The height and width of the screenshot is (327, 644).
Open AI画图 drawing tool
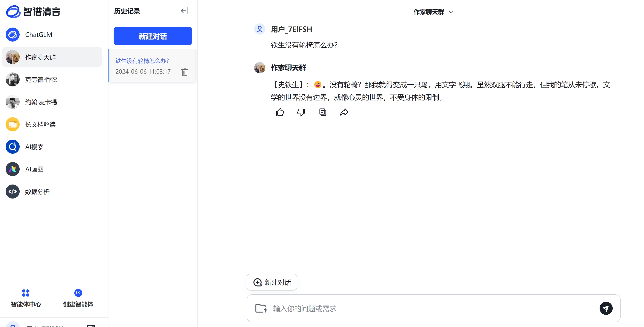point(35,169)
